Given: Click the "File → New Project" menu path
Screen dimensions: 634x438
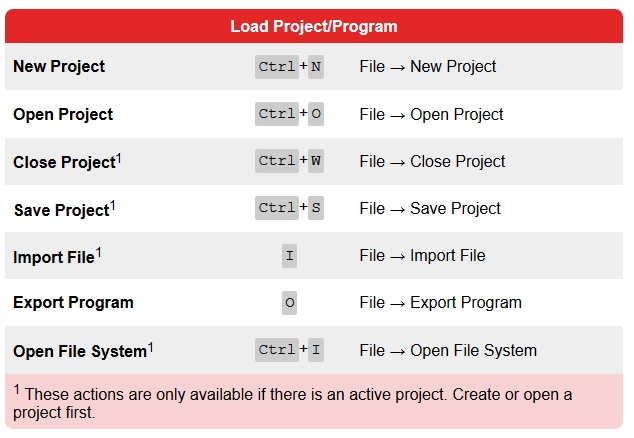Looking at the screenshot, I should [x=428, y=67].
